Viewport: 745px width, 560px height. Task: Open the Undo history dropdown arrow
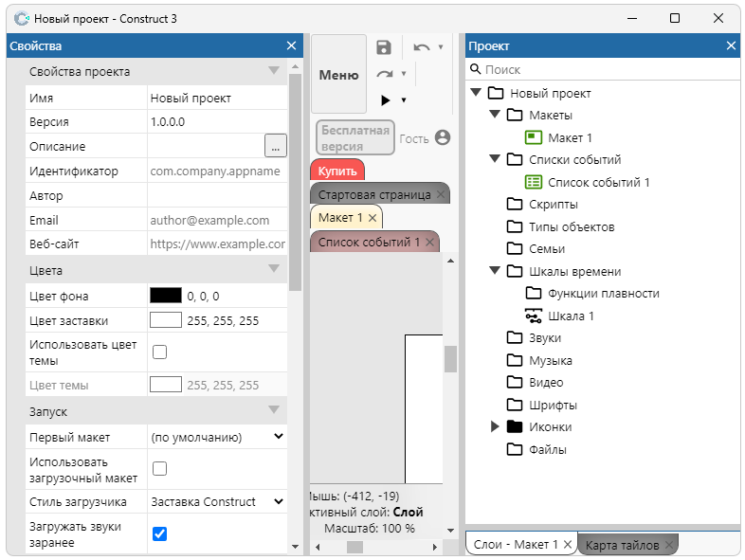coord(441,47)
